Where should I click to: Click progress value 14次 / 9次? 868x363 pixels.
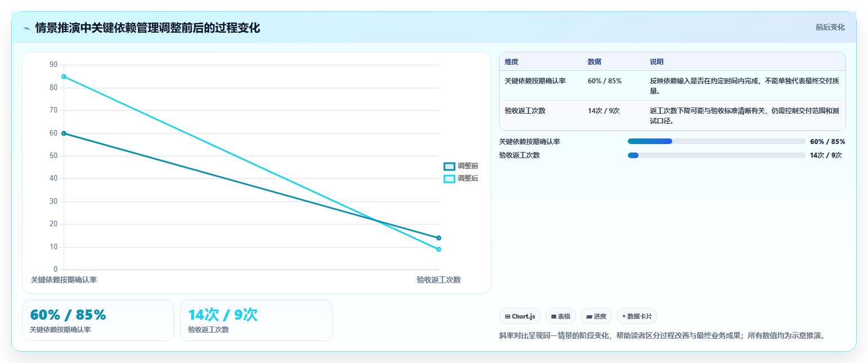[x=826, y=155]
